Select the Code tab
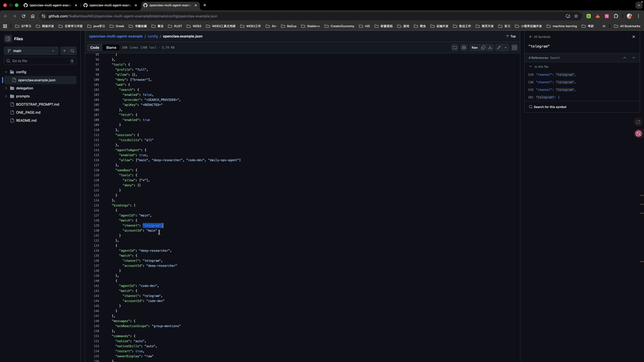Image resolution: width=644 pixels, height=362 pixels. [95, 48]
